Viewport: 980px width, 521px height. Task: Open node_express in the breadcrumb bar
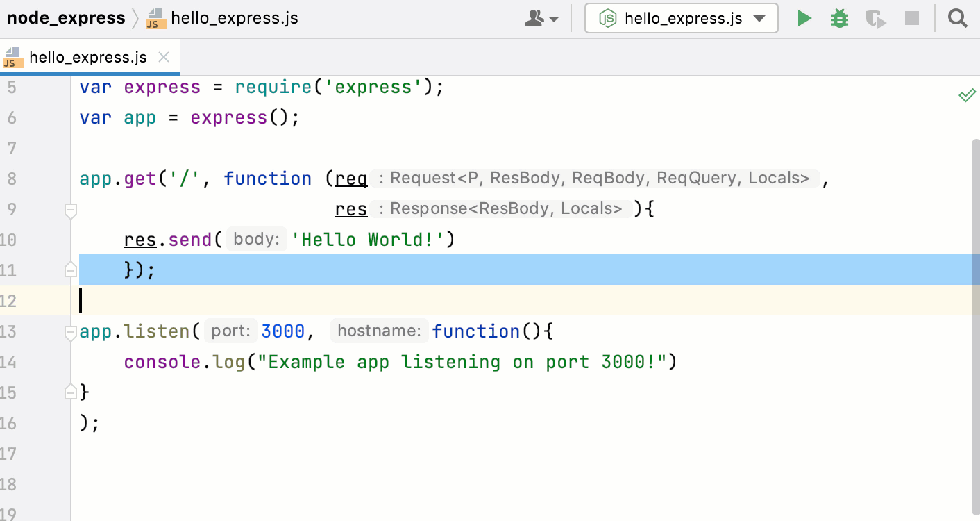point(66,18)
